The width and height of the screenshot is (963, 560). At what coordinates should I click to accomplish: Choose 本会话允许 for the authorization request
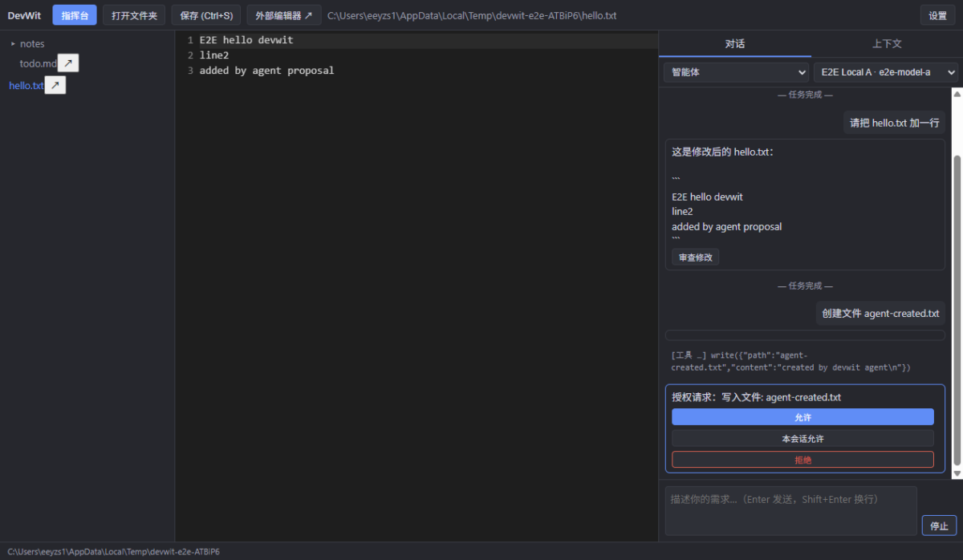(802, 439)
